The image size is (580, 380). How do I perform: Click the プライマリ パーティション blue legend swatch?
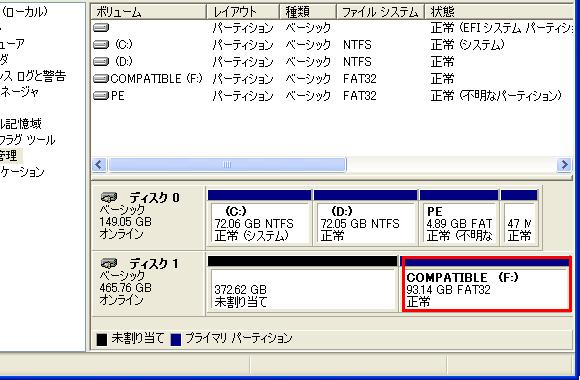pos(176,339)
